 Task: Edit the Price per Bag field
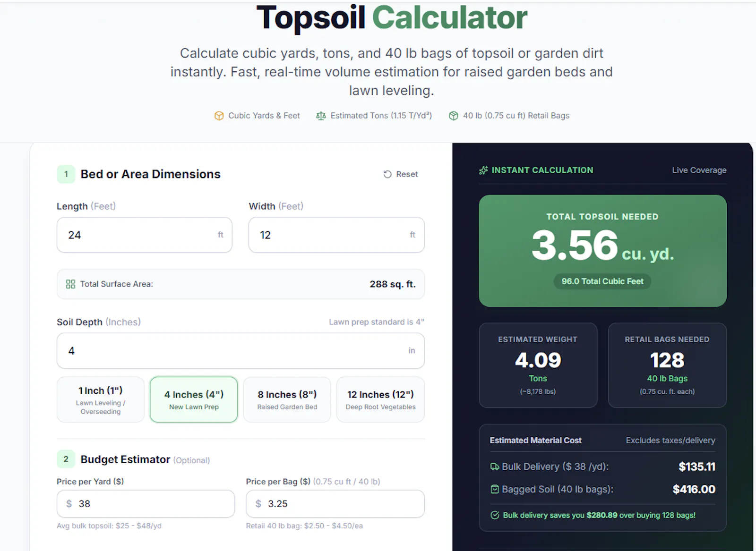pos(335,504)
